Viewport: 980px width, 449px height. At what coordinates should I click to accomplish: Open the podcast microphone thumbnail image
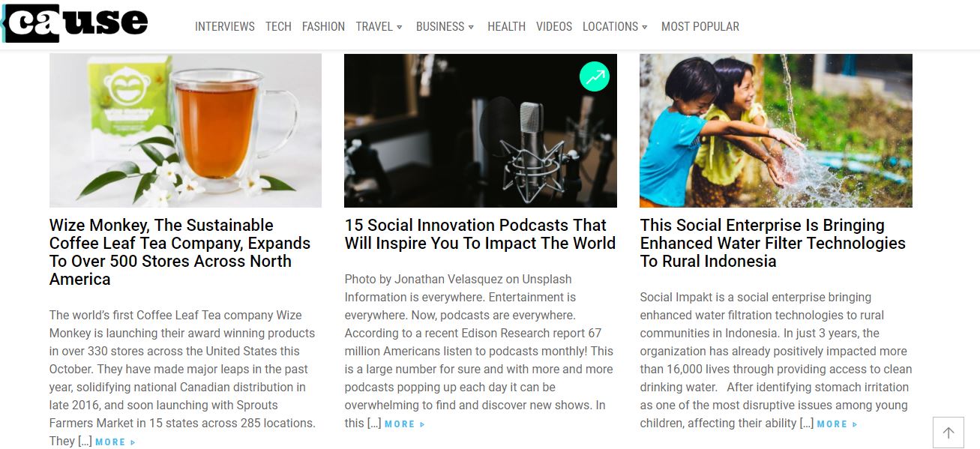tap(481, 130)
